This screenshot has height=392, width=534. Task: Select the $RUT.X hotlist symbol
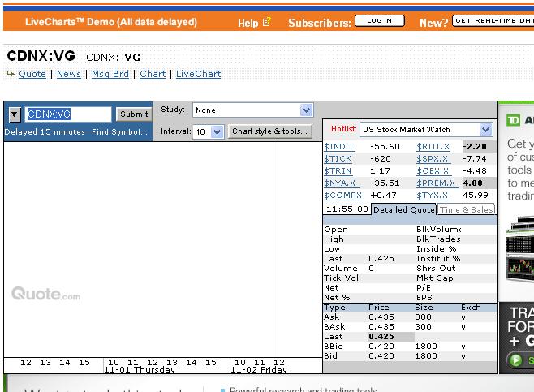pos(433,146)
